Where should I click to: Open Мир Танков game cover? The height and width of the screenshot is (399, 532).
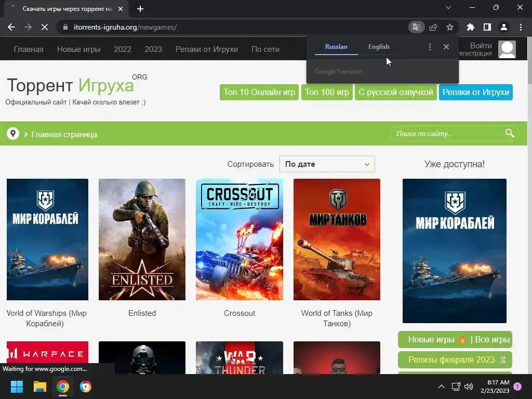337,240
